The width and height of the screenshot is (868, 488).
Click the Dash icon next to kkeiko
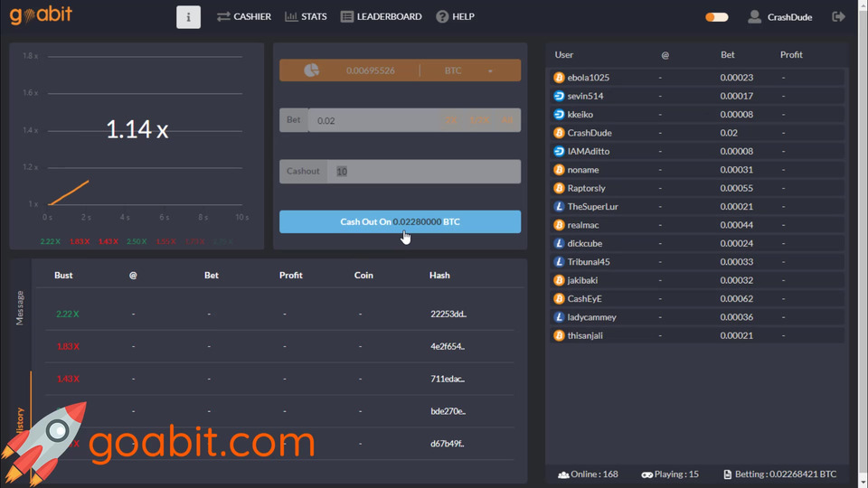(x=559, y=115)
